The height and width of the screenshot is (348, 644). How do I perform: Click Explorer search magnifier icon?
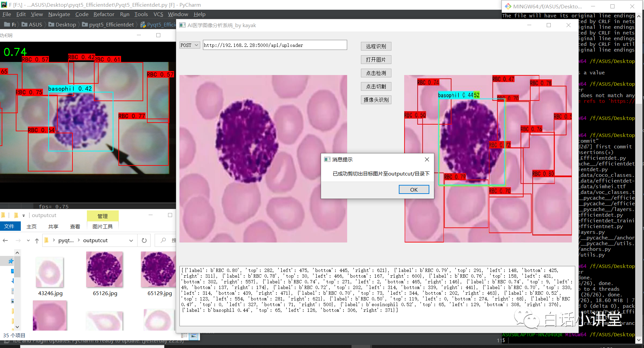tap(163, 240)
